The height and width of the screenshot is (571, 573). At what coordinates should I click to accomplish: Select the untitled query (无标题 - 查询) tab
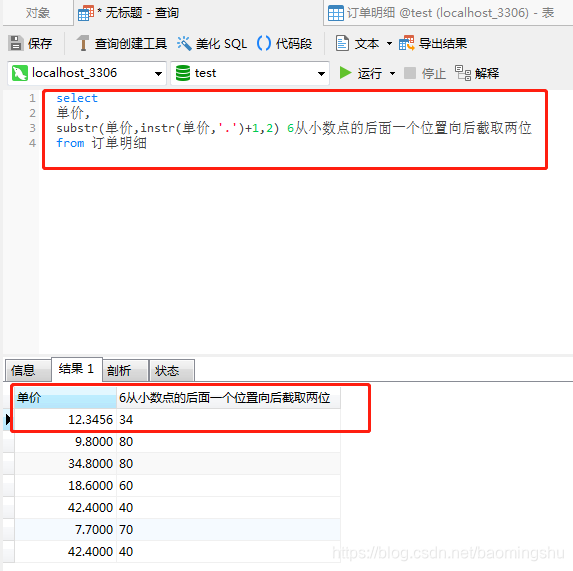pyautogui.click(x=128, y=13)
